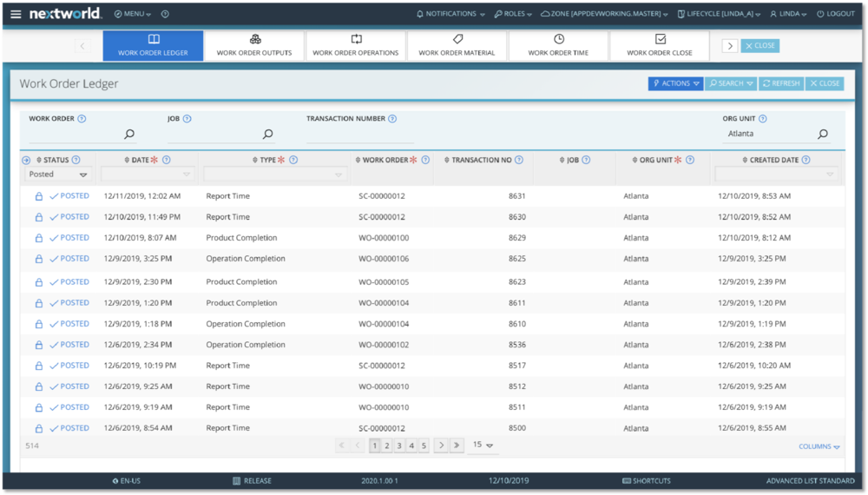Expand the Type column filter dropdown
This screenshot has width=868, height=495.
pos(274,175)
